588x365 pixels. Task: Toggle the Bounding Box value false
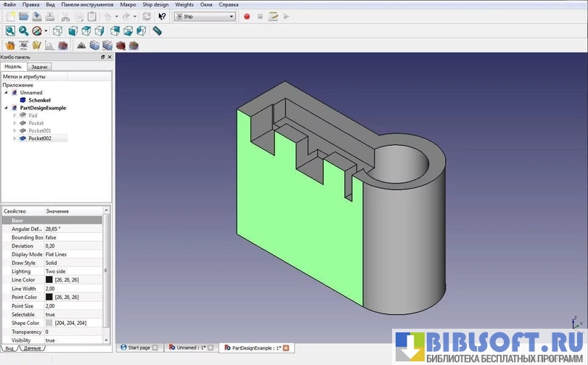[51, 237]
